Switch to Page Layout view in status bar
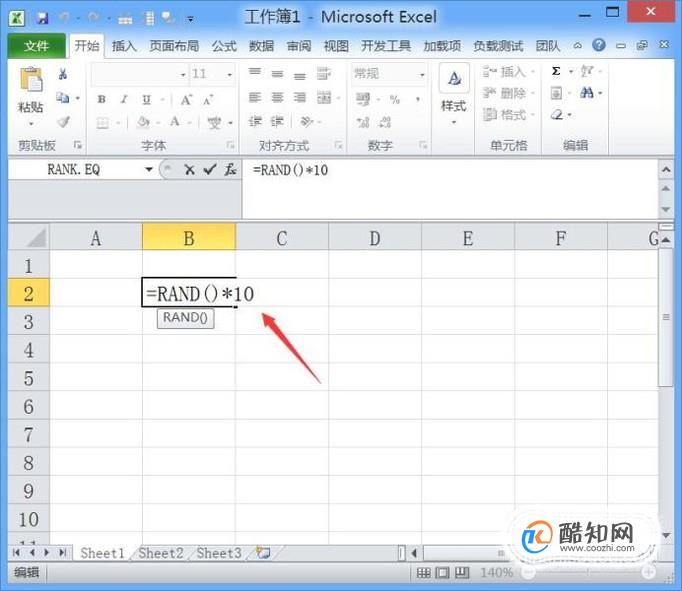This screenshot has width=682, height=591. point(443,573)
